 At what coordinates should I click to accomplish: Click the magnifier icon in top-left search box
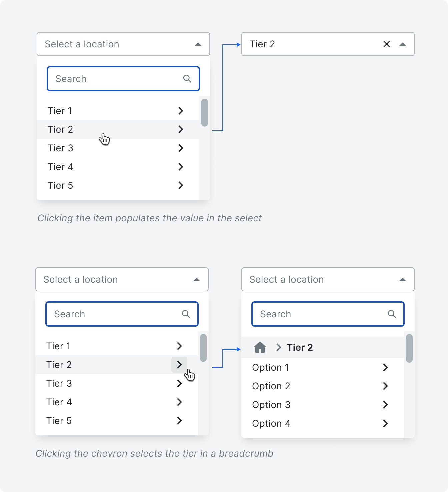187,79
